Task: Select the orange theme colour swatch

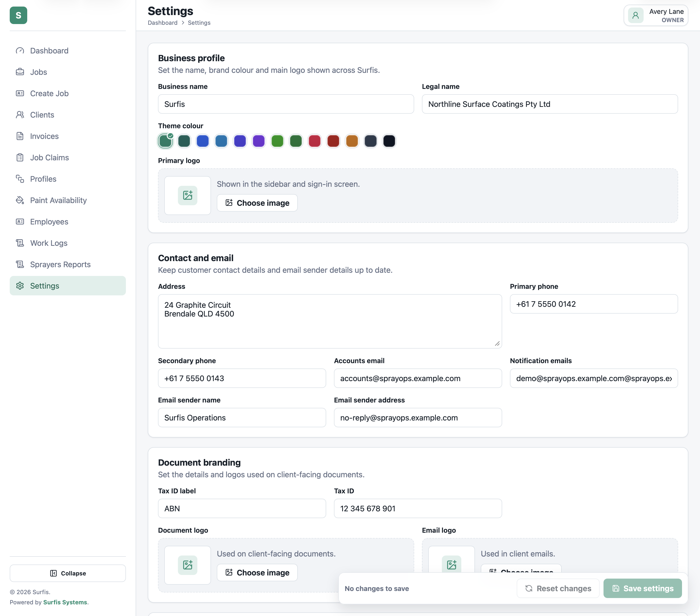Action: click(352, 141)
